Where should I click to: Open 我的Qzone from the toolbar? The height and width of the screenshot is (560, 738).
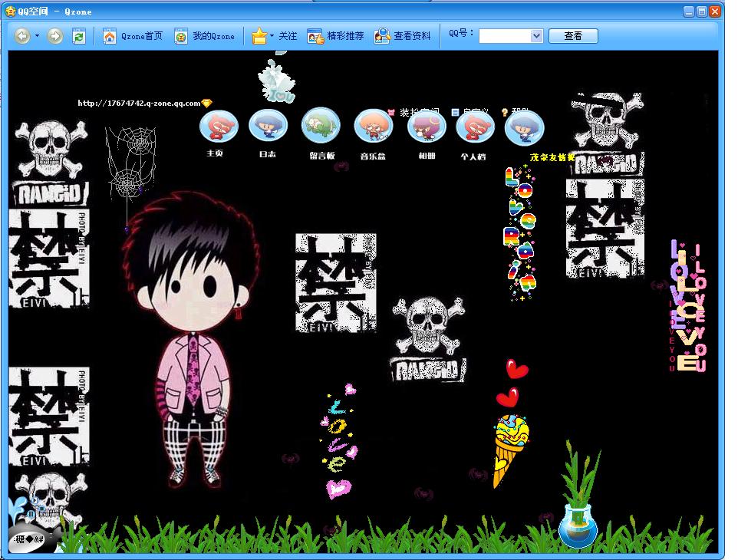point(205,36)
